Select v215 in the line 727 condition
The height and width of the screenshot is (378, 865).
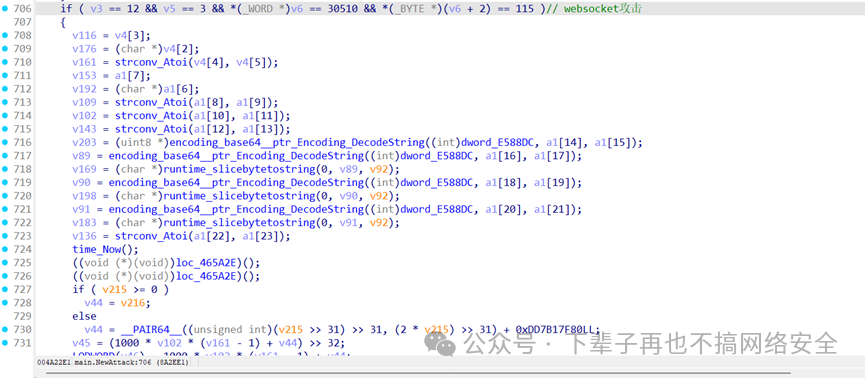[x=114, y=289]
